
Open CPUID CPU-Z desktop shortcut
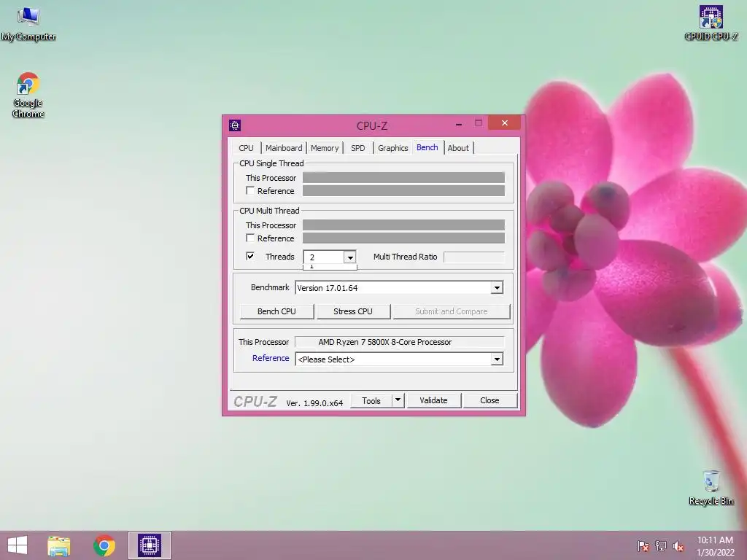pyautogui.click(x=711, y=23)
